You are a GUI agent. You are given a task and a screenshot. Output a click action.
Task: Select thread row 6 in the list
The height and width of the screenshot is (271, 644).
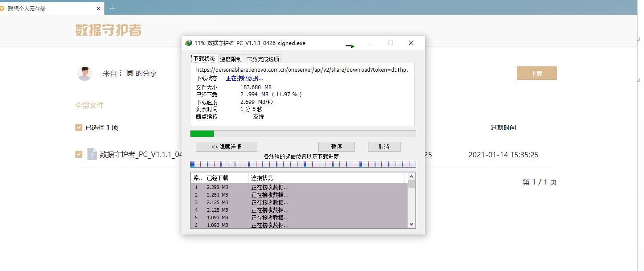tap(299, 225)
